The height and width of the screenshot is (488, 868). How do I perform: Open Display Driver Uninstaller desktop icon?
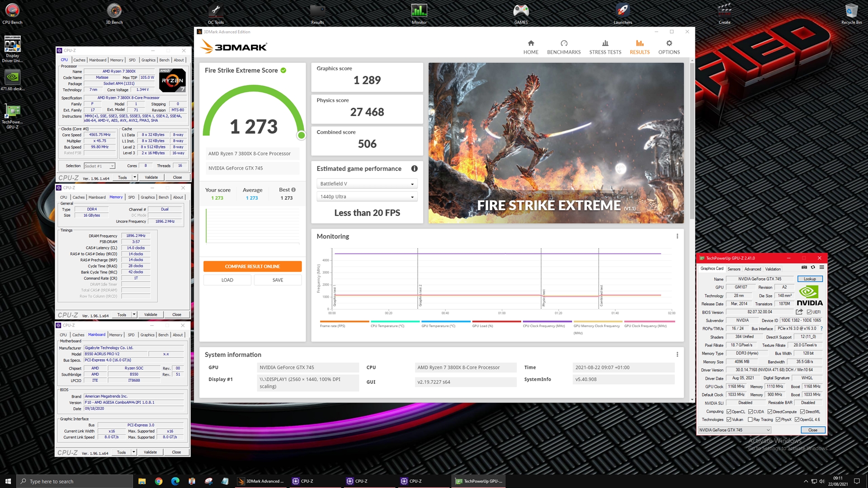(12, 50)
